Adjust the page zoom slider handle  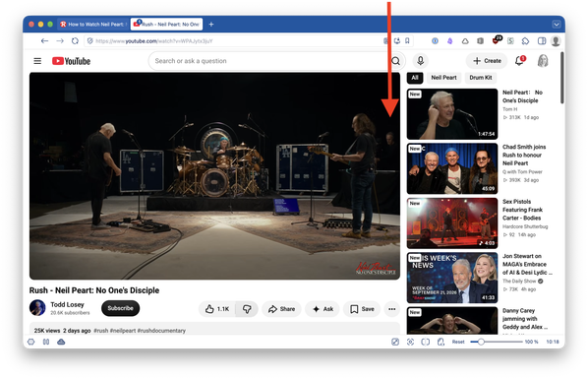pyautogui.click(x=481, y=342)
